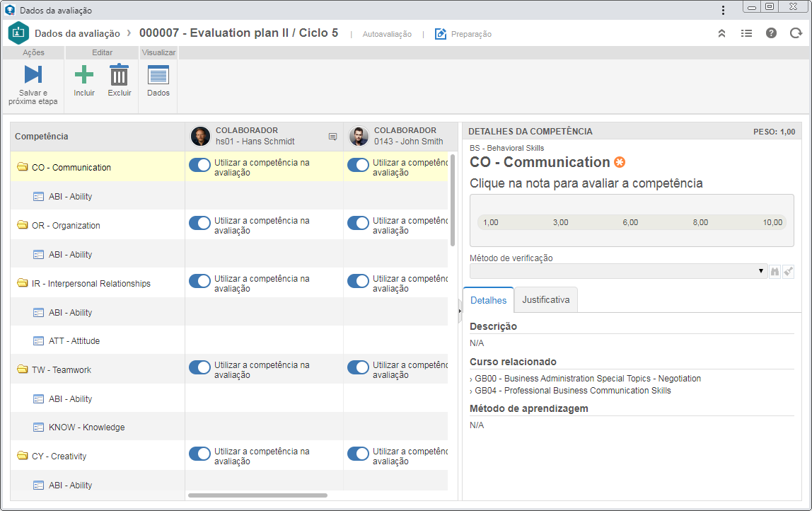Viewport: 812px width, 511px height.
Task: Click the KNOW - Knowledge item icon
Action: tap(38, 427)
